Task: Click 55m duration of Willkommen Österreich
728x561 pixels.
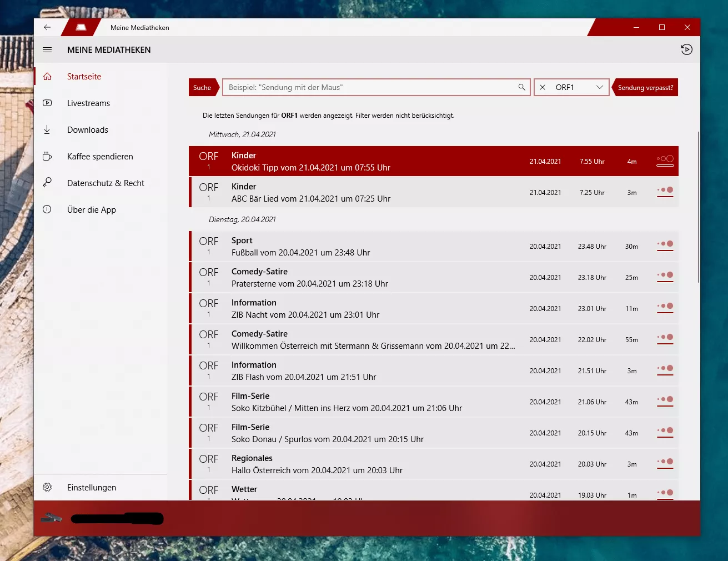Action: click(x=631, y=340)
